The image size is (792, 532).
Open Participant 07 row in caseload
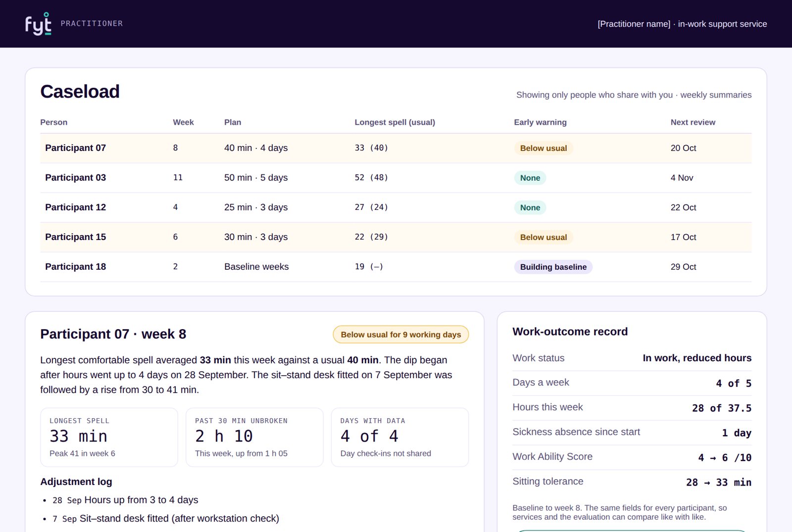tap(396, 148)
